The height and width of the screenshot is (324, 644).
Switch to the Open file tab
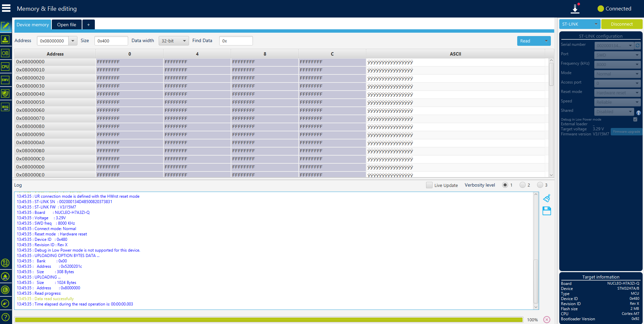point(66,24)
